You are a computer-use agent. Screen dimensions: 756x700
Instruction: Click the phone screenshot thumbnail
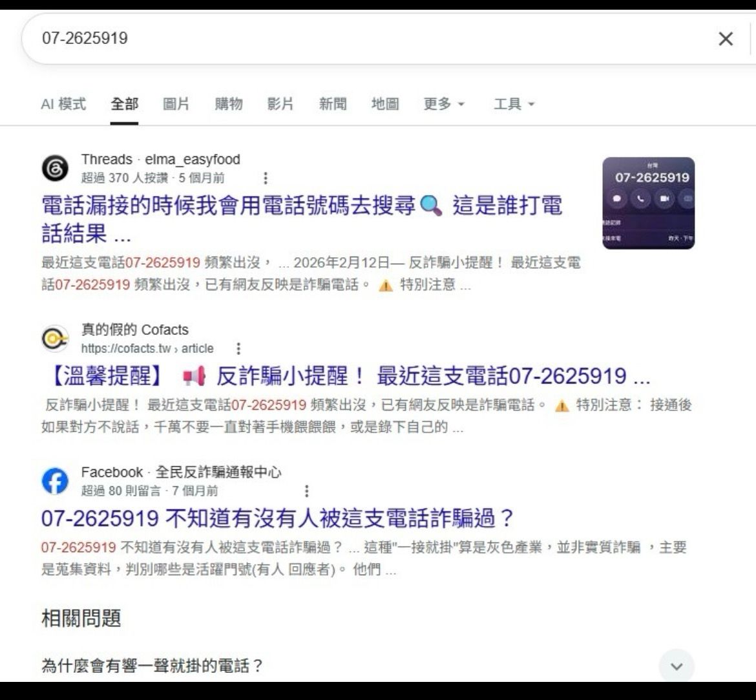(x=649, y=203)
